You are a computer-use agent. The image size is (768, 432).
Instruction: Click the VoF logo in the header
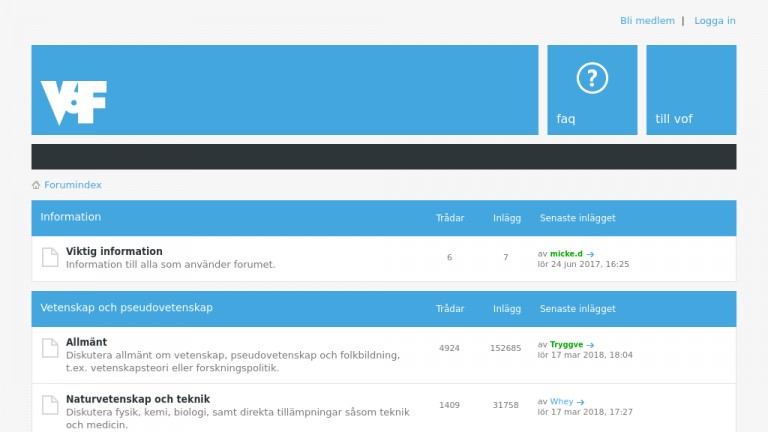[73, 103]
